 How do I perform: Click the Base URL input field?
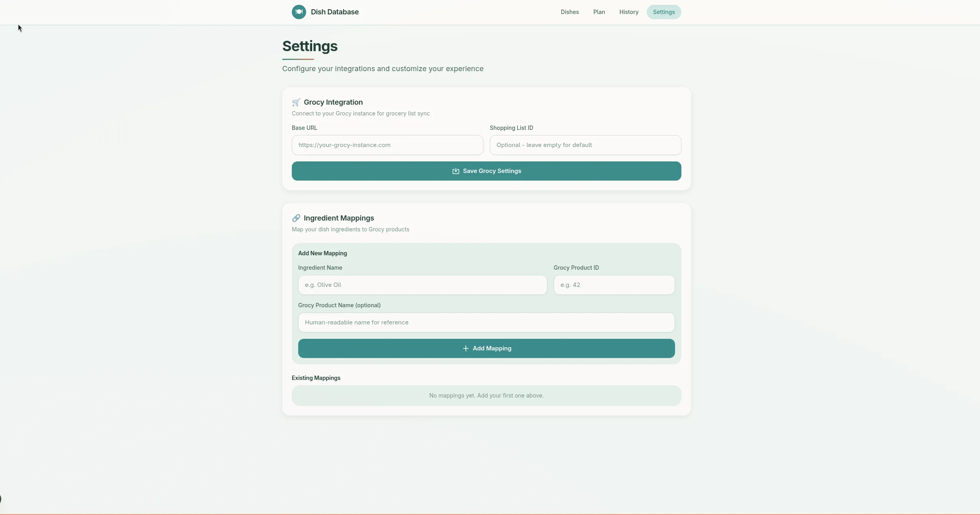click(x=387, y=145)
